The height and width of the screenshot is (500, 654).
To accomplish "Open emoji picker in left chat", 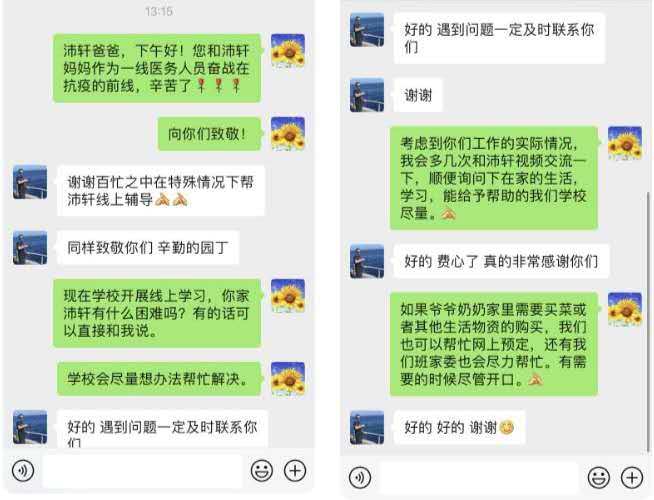I will [x=262, y=471].
